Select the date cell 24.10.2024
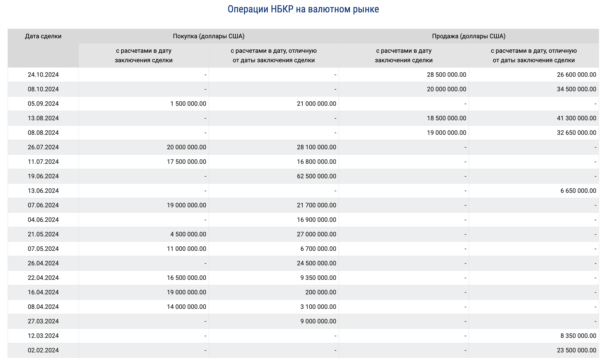Image resolution: width=608 pixels, height=364 pixels. [x=43, y=75]
